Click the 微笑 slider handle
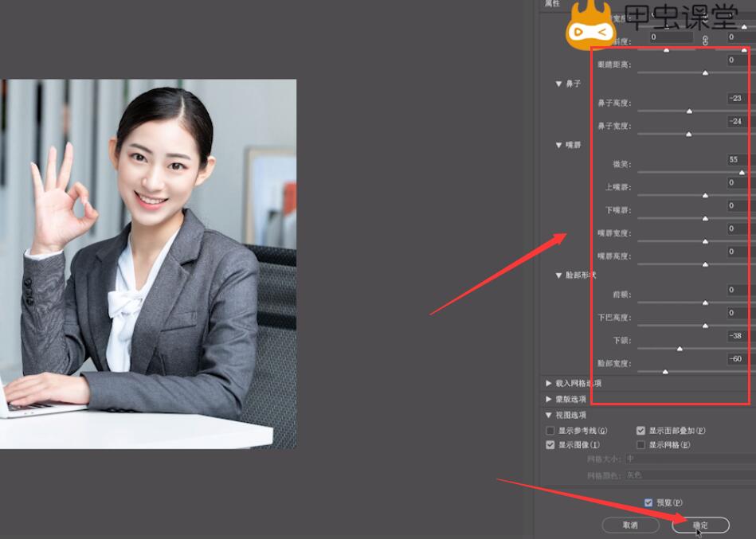 point(742,172)
